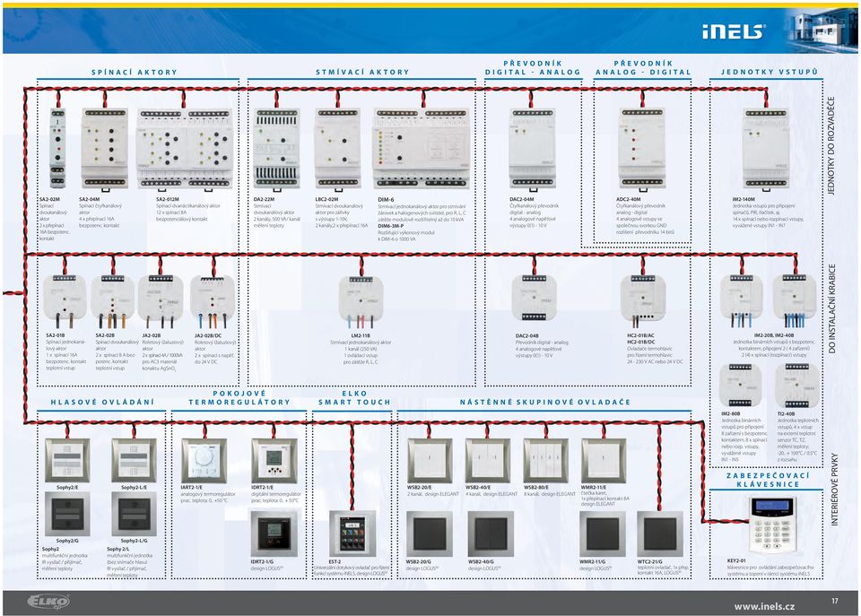
Task: Select the IDRT2-1/G LOGUS thermostat image
Action: (274, 534)
